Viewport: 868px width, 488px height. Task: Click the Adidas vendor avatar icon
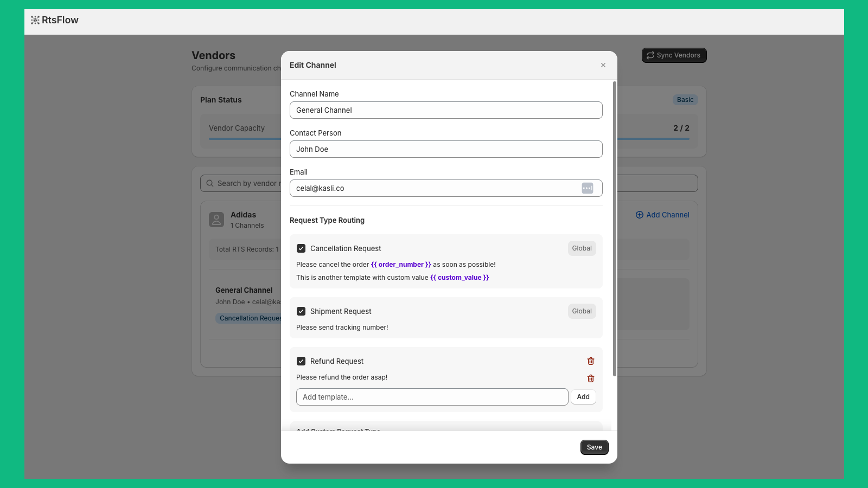pos(216,220)
